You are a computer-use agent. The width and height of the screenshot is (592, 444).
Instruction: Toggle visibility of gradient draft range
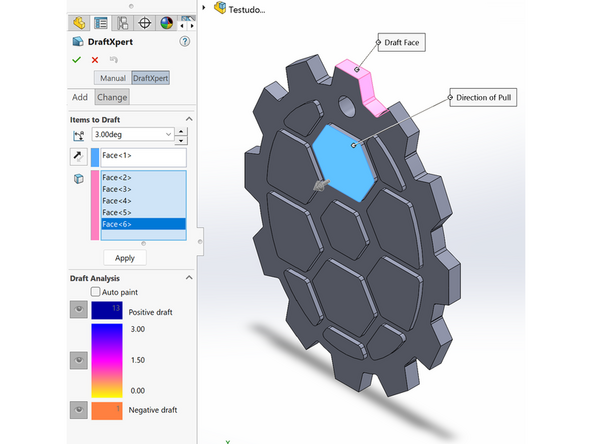[x=79, y=360]
